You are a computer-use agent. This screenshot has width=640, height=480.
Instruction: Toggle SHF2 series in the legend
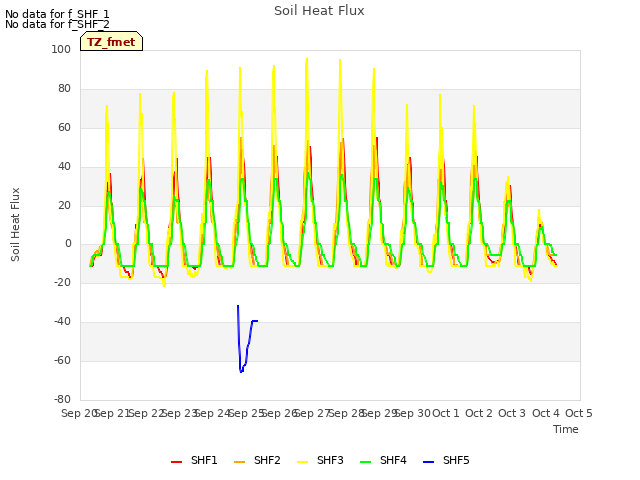pos(257,460)
